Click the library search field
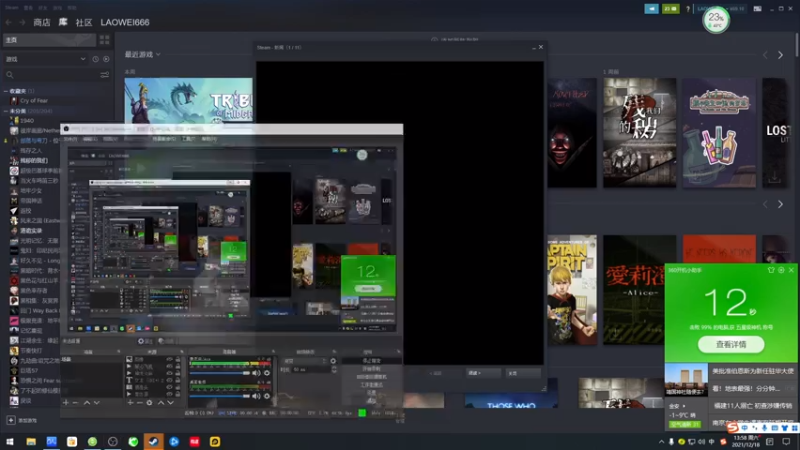Viewport: 800px width, 450px height. click(x=51, y=75)
